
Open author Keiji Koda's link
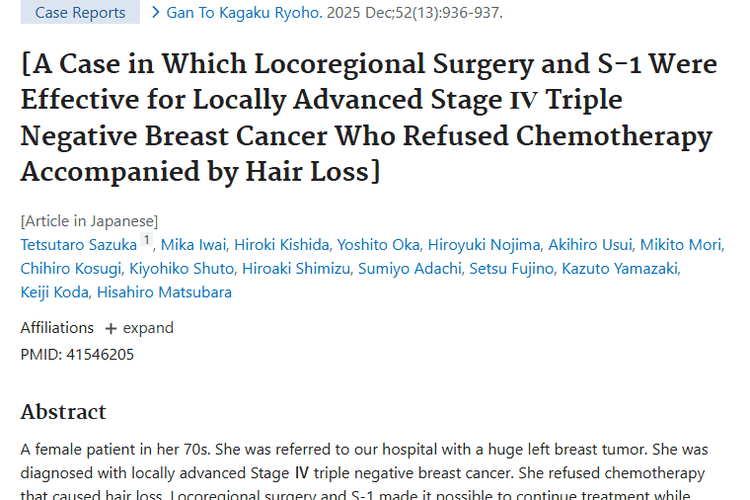[54, 293]
